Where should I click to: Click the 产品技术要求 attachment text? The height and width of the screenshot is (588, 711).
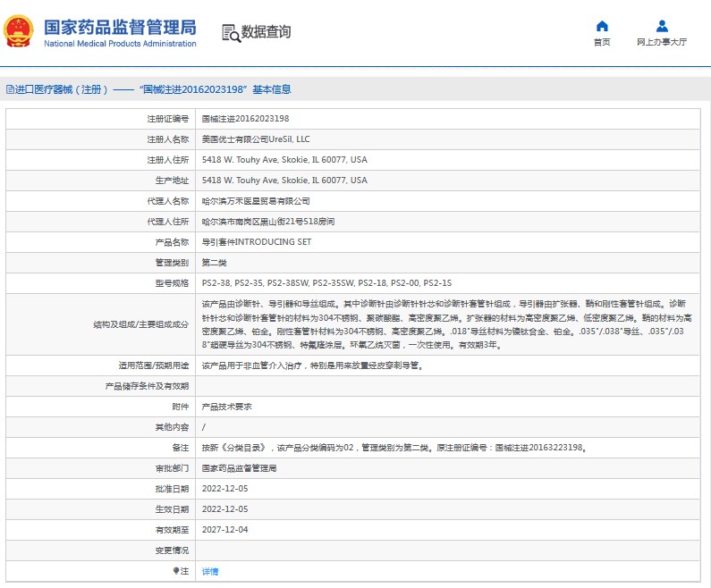(227, 407)
